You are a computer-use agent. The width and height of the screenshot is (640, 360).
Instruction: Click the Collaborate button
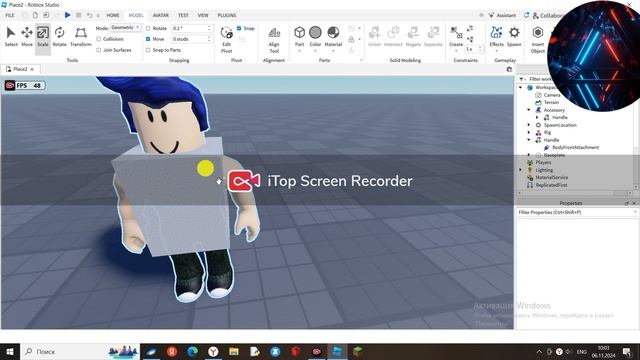(548, 16)
